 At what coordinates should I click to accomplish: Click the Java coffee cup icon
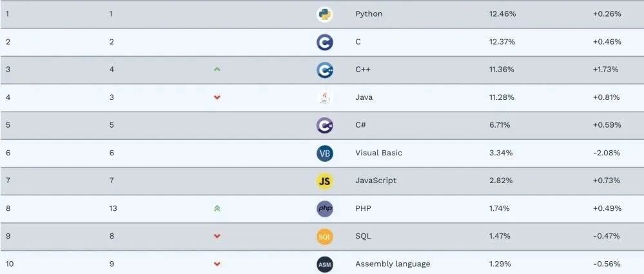tap(324, 98)
